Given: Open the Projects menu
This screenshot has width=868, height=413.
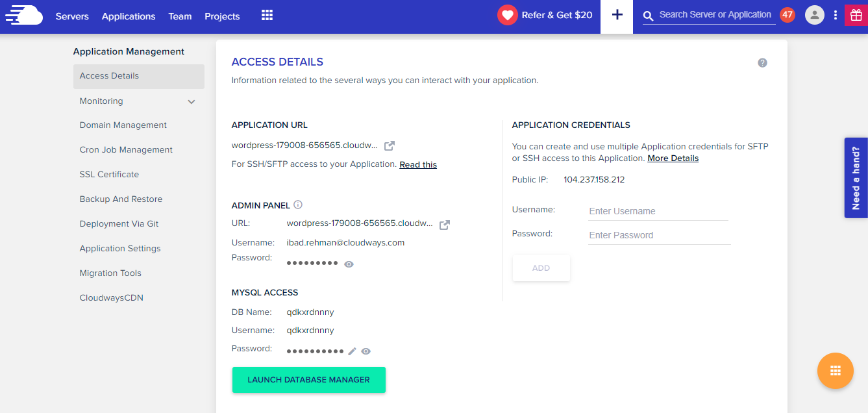Looking at the screenshot, I should tap(222, 16).
